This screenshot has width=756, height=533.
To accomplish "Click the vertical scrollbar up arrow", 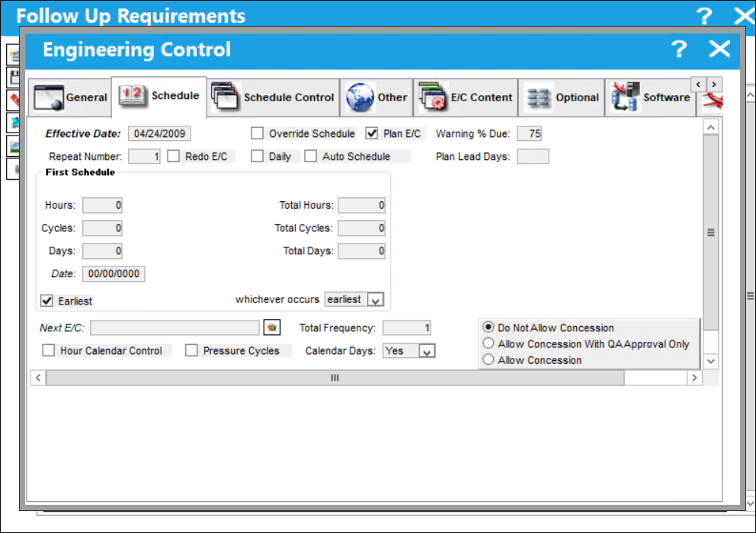I will point(711,127).
